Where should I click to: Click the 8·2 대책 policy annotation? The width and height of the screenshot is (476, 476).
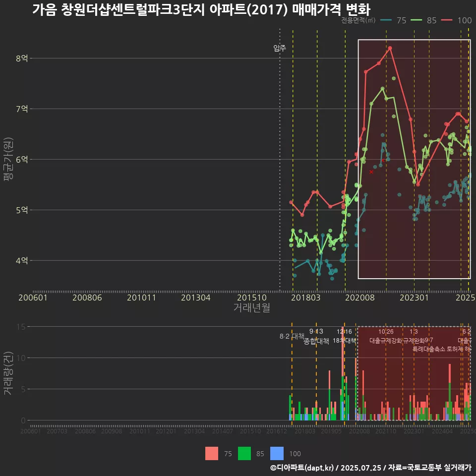click(x=292, y=336)
